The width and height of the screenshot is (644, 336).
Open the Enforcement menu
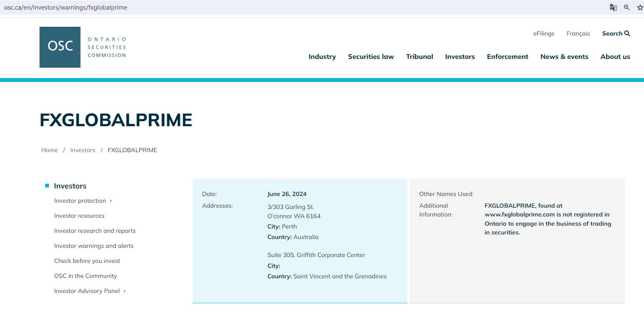pos(507,57)
